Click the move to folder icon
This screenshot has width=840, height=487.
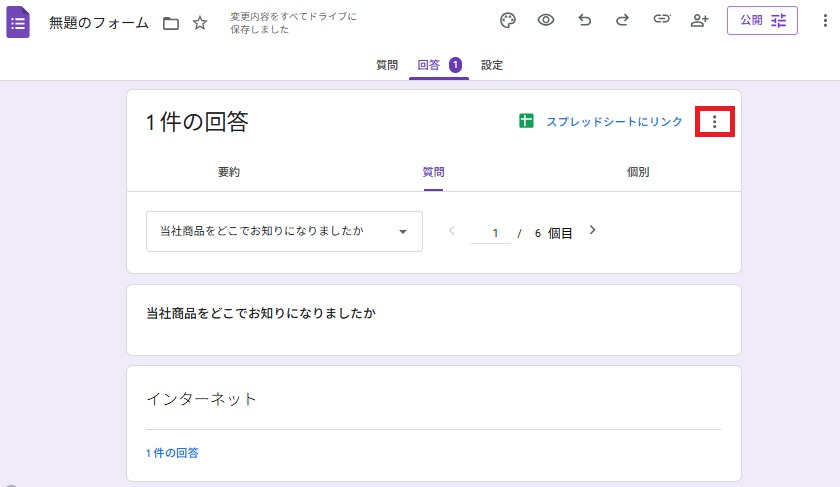click(171, 22)
